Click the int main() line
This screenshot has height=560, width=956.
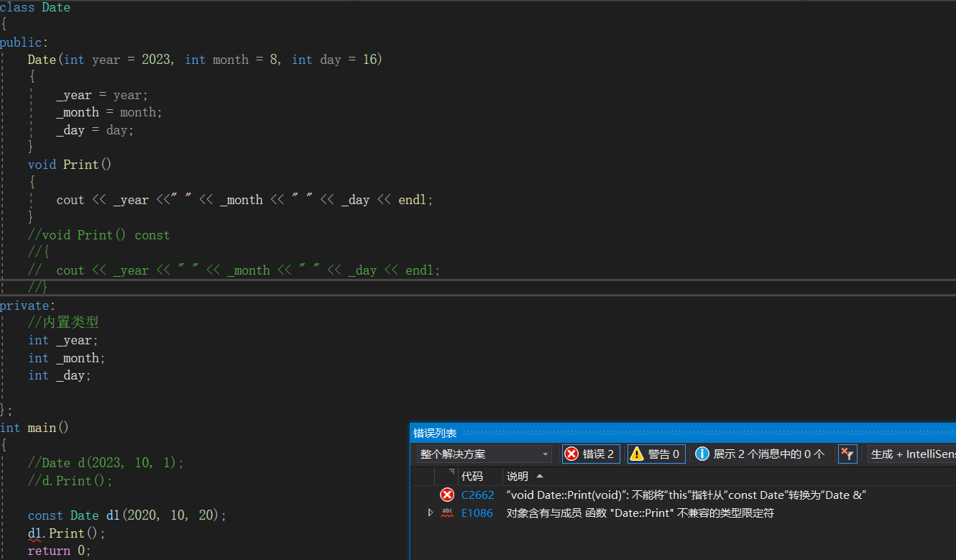35,428
